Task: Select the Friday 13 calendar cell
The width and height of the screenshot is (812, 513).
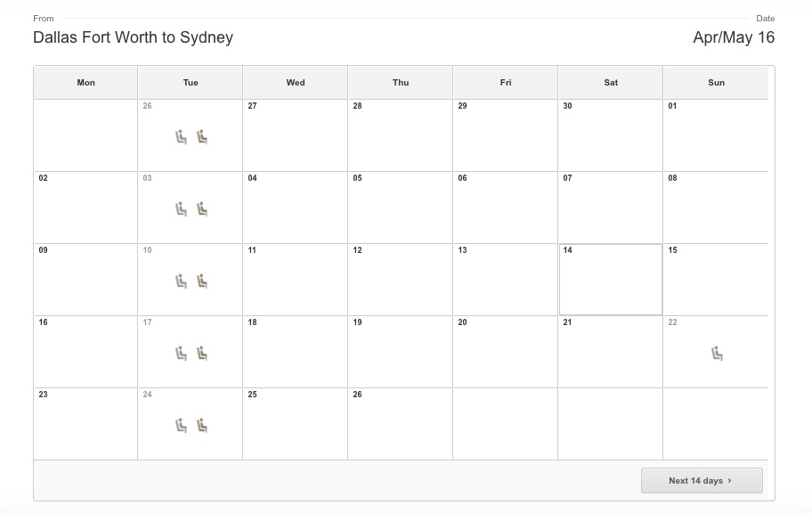Action: 506,280
